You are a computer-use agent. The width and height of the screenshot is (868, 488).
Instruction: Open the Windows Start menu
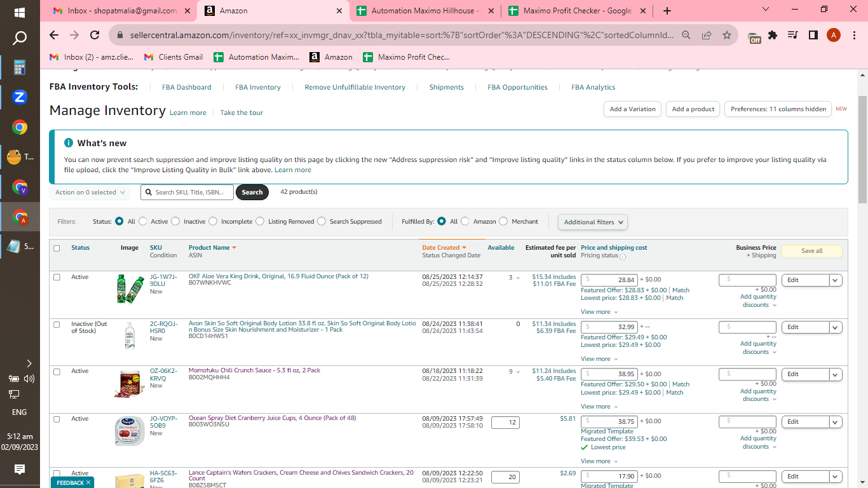click(x=19, y=12)
